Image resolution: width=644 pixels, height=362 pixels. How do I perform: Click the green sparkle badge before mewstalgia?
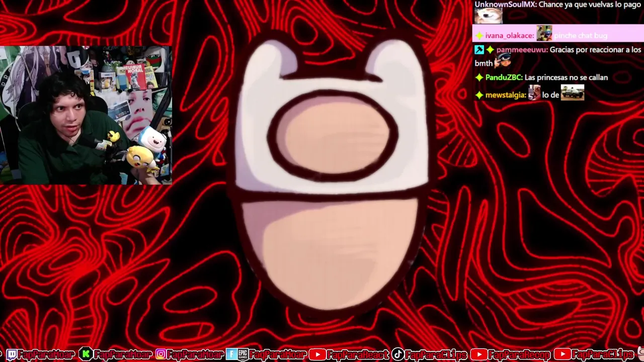pos(479,95)
